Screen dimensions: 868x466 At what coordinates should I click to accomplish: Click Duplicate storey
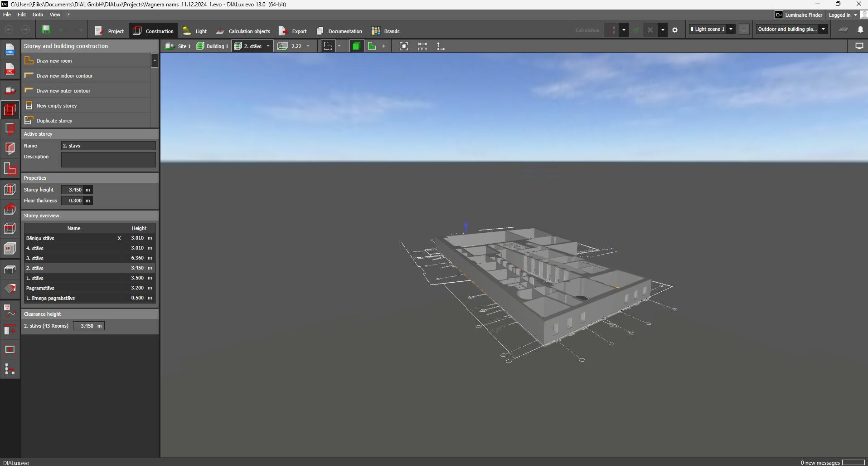54,121
